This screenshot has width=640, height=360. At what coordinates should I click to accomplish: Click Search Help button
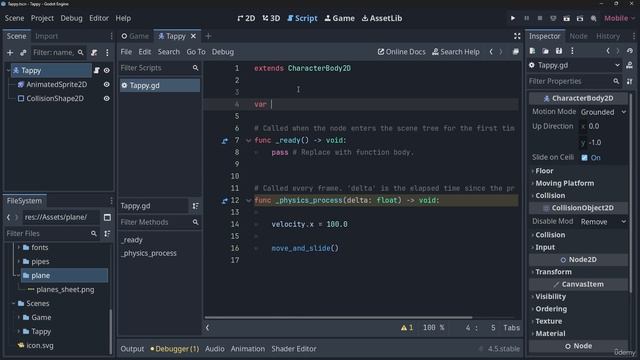456,52
